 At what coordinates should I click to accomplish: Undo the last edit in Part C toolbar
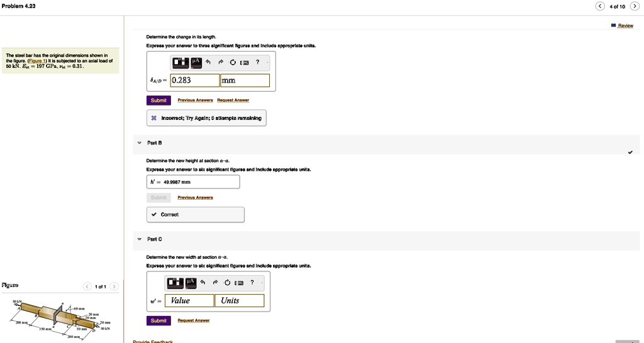click(x=203, y=282)
